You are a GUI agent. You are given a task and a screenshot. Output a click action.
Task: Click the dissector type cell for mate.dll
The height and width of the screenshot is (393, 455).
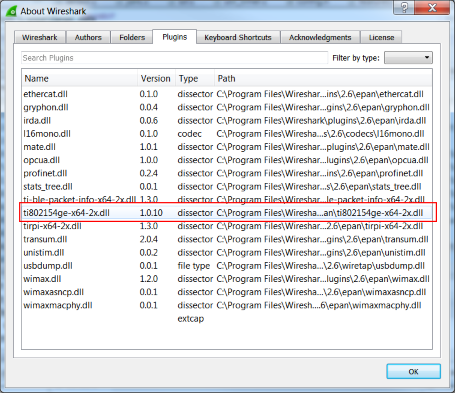tap(195, 147)
